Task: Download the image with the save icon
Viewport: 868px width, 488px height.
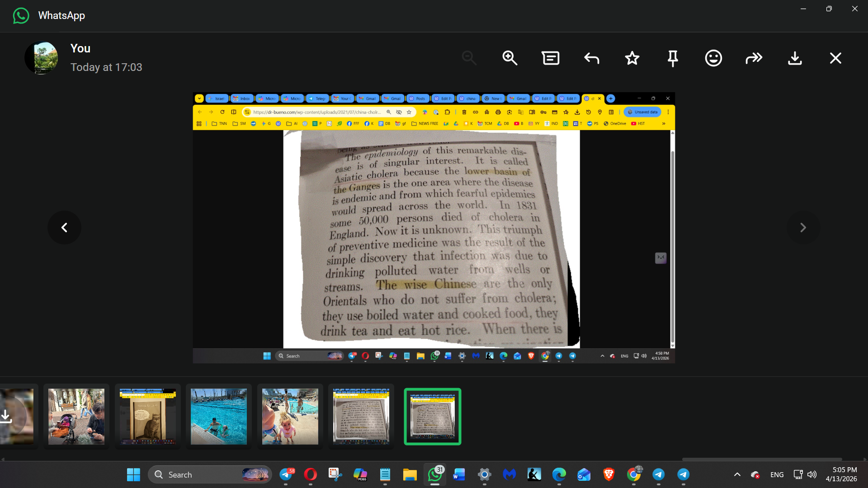Action: 795,58
